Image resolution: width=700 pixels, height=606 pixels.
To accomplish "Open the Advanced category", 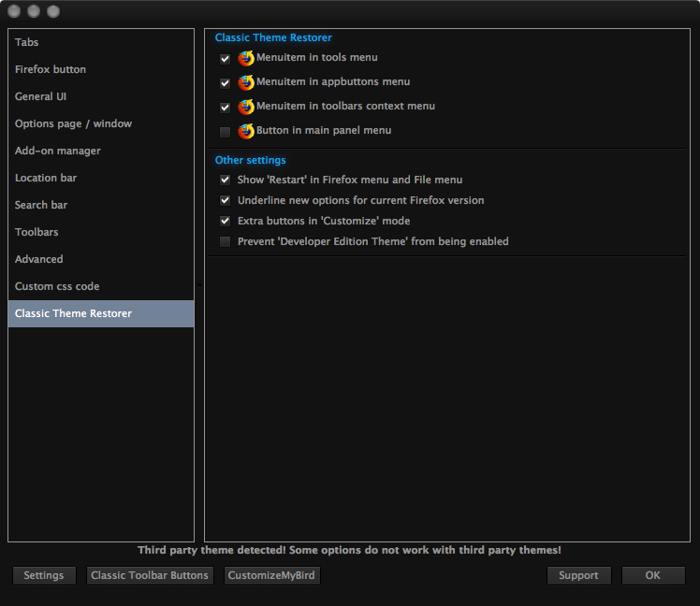I will pos(101,259).
